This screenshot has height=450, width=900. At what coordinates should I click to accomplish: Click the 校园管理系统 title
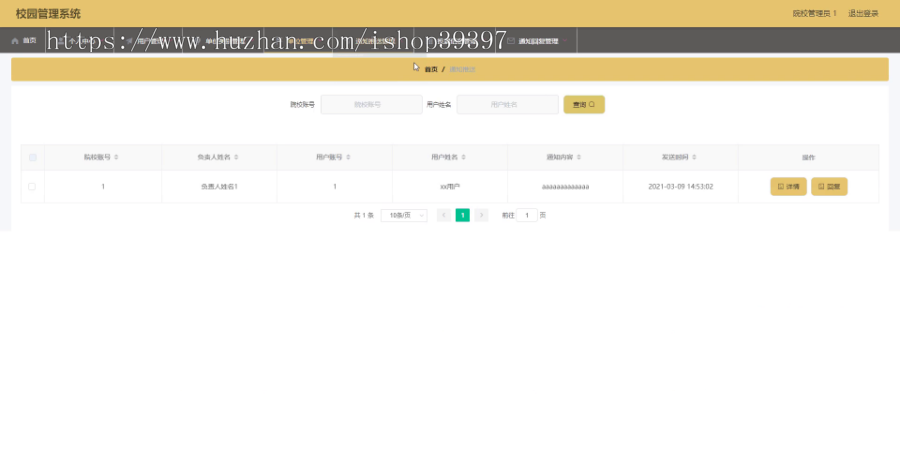pos(48,14)
